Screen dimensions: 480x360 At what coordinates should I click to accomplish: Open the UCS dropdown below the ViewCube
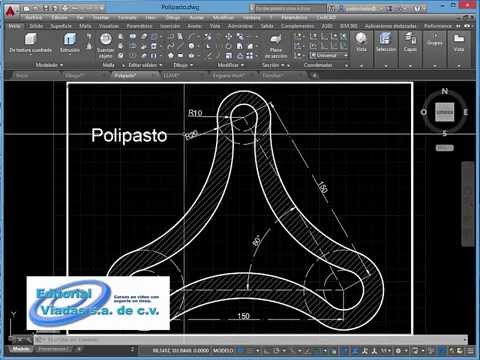[445, 148]
